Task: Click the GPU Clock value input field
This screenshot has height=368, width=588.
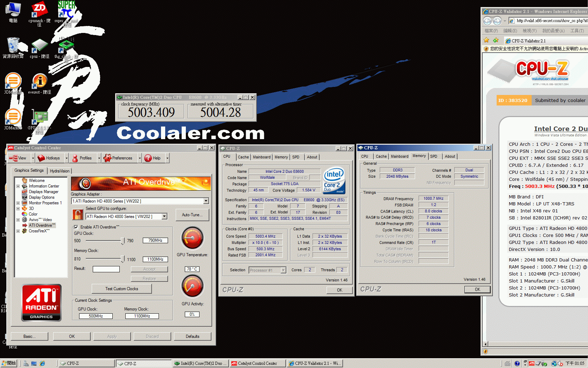Action: pos(155,240)
